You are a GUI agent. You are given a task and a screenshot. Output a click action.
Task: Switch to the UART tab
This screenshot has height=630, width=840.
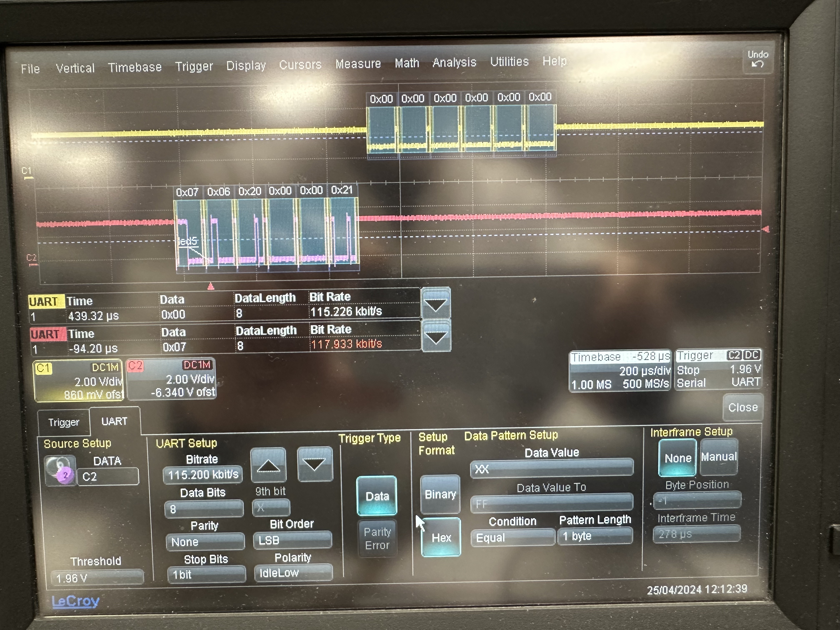pyautogui.click(x=114, y=421)
